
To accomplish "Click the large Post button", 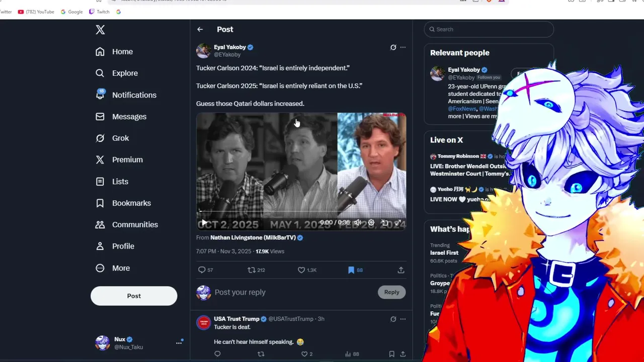I will coord(134,296).
